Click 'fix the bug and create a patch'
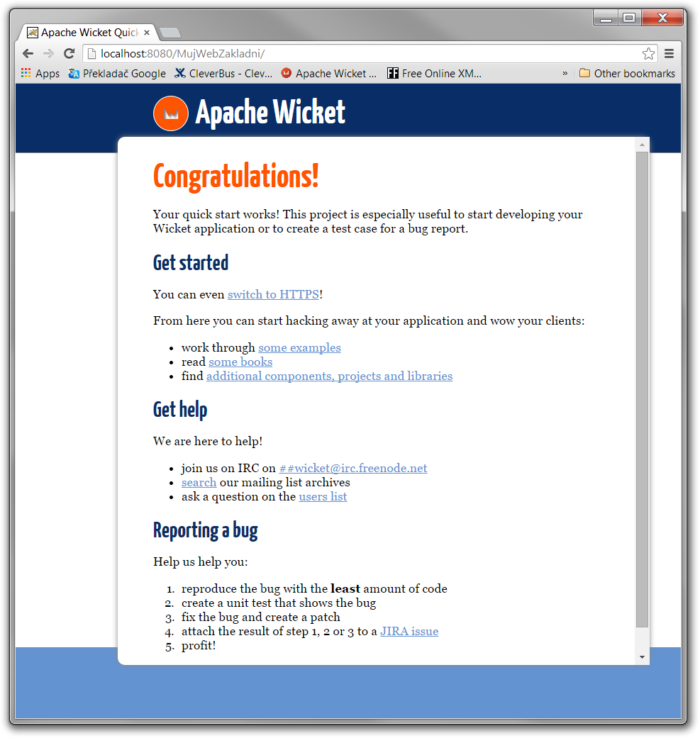This screenshot has width=700, height=738. click(x=261, y=617)
